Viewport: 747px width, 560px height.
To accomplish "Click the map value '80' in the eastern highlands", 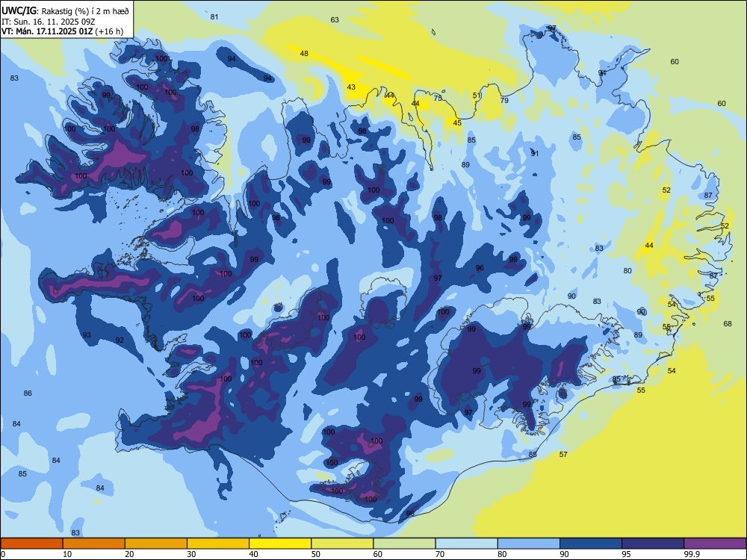I will tap(627, 270).
